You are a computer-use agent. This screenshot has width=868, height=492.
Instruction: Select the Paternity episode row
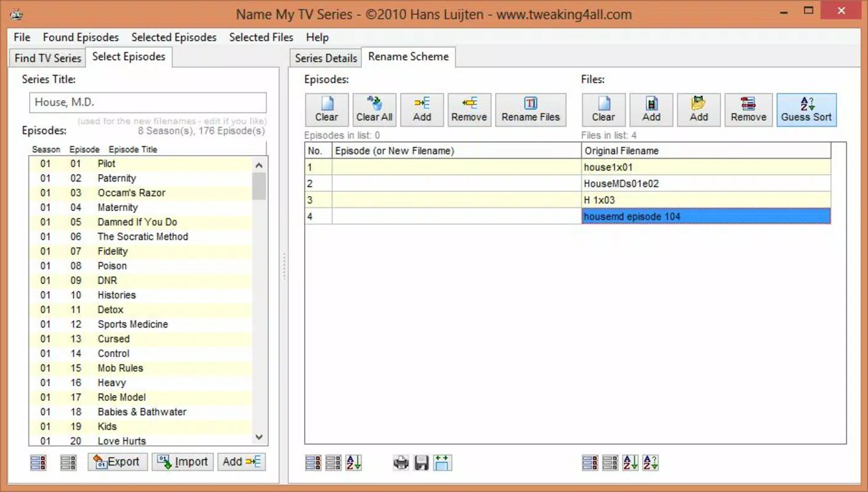[141, 178]
